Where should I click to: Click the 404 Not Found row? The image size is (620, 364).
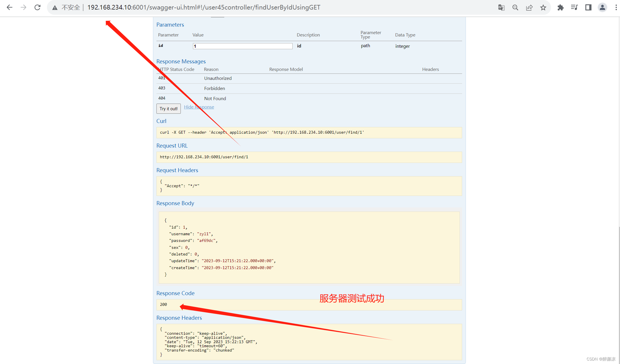[309, 99]
